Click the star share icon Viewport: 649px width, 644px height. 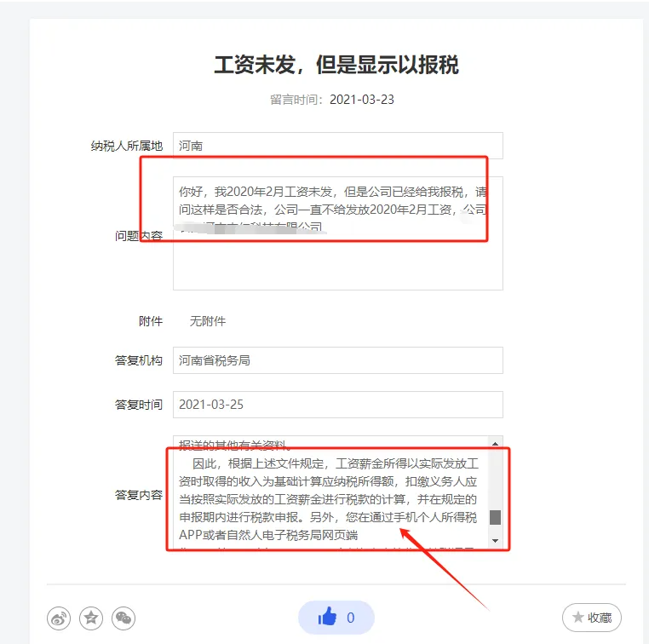(91, 618)
